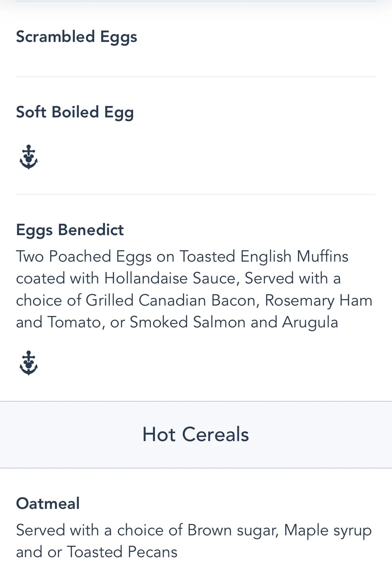Select the "Toasted Pecans" text
392x586 pixels.
pyautogui.click(x=122, y=552)
